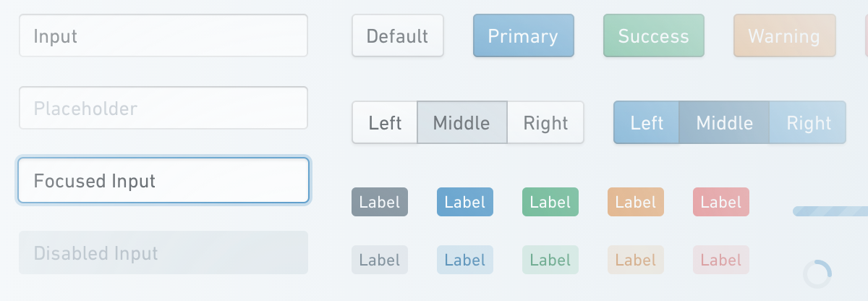This screenshot has width=868, height=301.
Task: Choose Left in the blue button group
Action: 647,122
